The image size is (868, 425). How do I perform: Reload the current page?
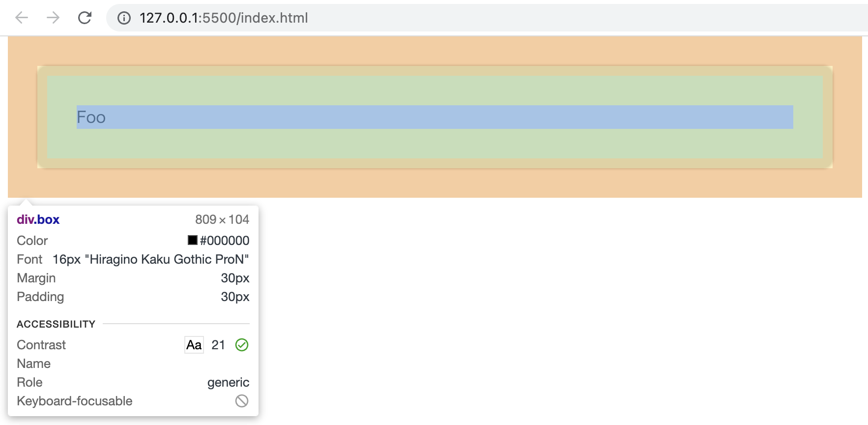click(85, 18)
